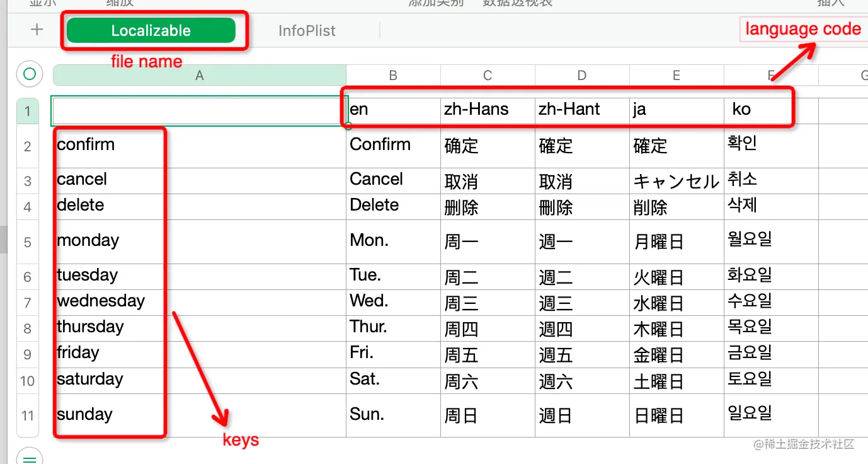Select row 2 header
868x464 pixels.
coord(28,146)
